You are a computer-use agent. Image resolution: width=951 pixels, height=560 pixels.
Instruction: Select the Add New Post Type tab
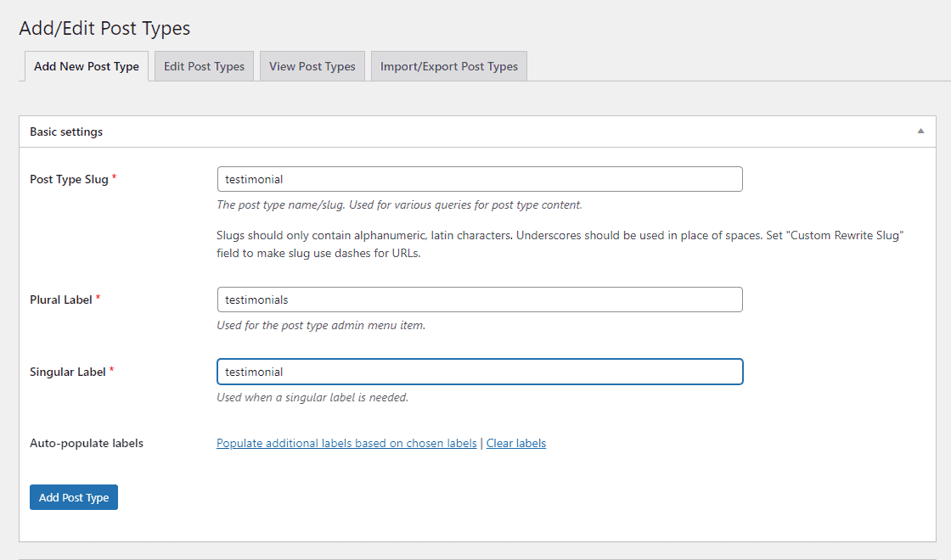(87, 66)
